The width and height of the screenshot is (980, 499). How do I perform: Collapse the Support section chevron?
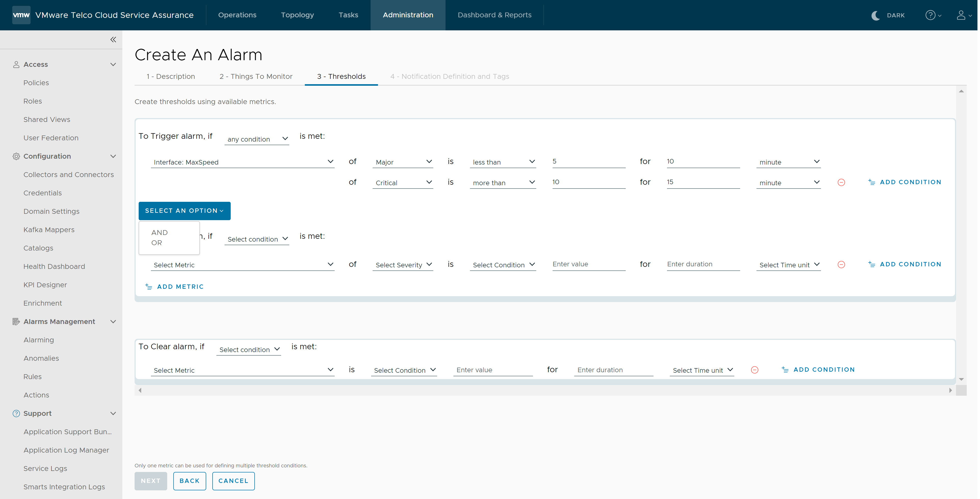[x=113, y=413]
